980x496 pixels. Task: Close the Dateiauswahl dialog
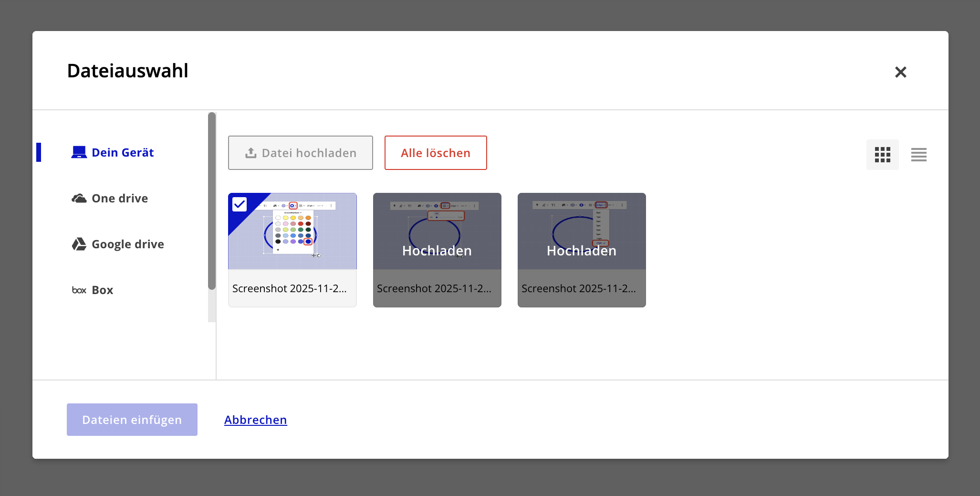[900, 72]
